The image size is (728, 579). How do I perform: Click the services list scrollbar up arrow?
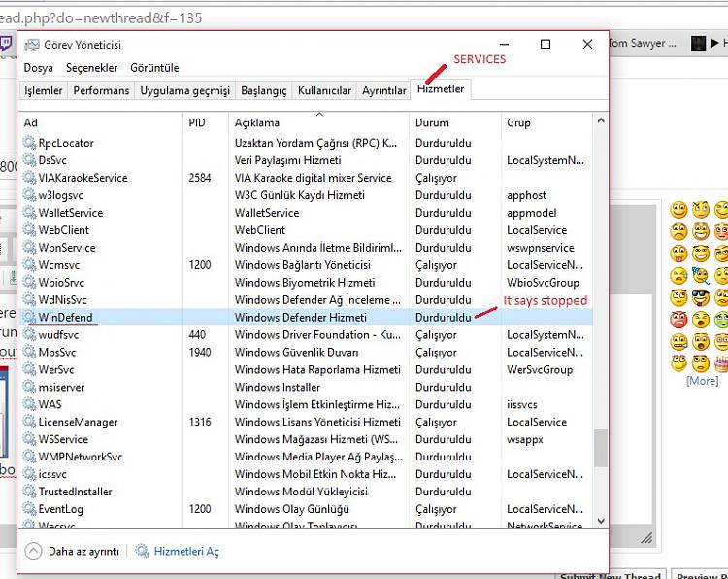(x=601, y=120)
